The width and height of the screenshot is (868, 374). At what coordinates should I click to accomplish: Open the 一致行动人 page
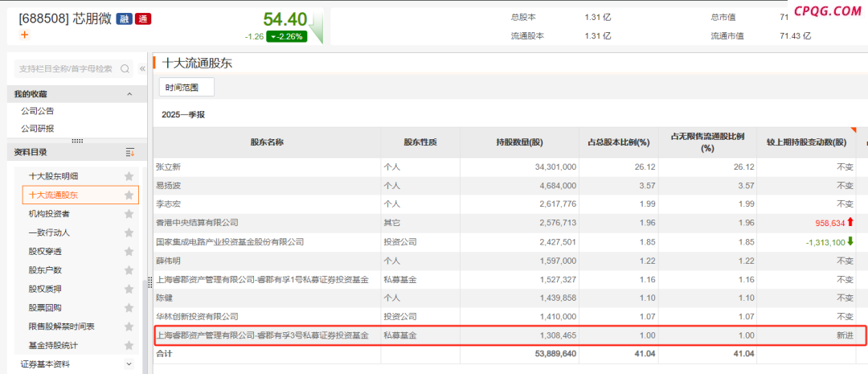49,232
